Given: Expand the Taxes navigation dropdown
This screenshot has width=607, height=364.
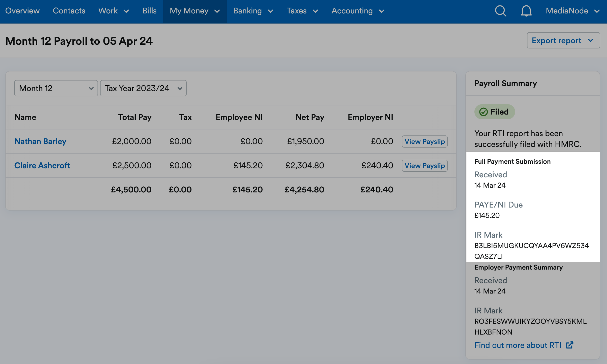Looking at the screenshot, I should (302, 11).
